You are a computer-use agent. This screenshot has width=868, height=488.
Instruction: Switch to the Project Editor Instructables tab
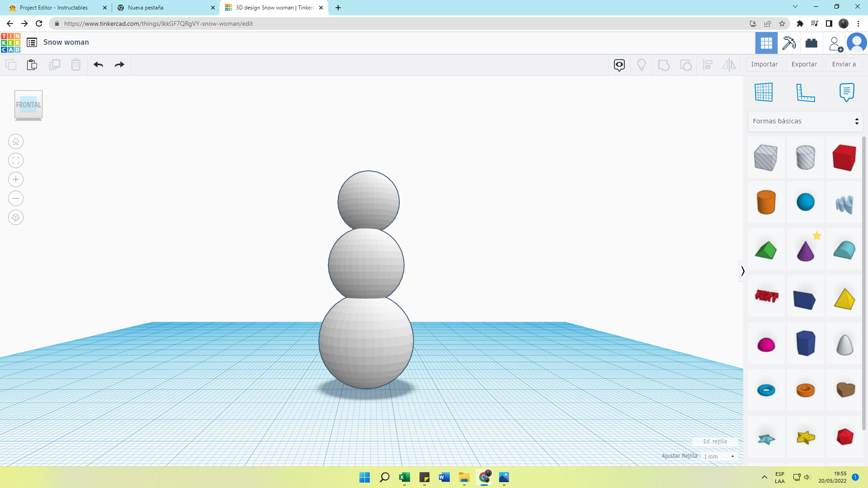(x=54, y=8)
